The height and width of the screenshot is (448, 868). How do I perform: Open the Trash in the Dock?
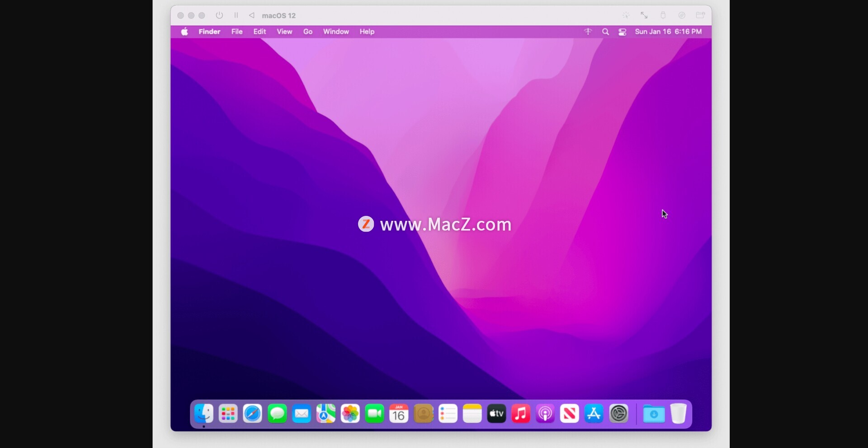coord(678,414)
